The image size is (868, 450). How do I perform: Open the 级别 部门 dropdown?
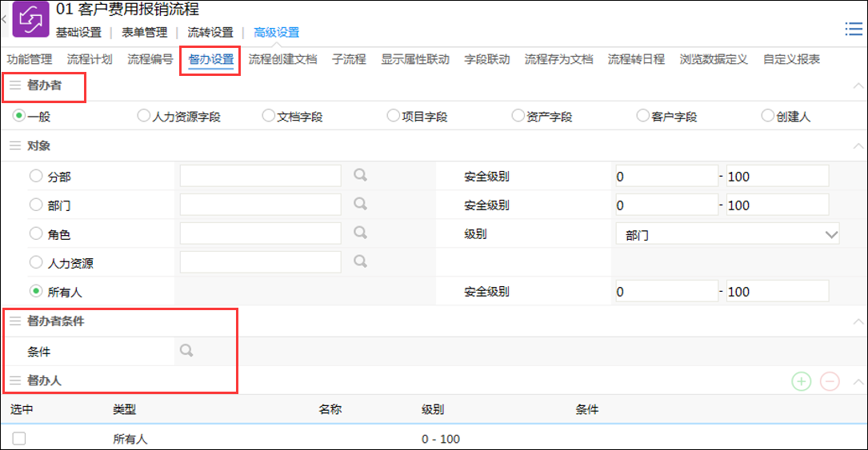727,234
